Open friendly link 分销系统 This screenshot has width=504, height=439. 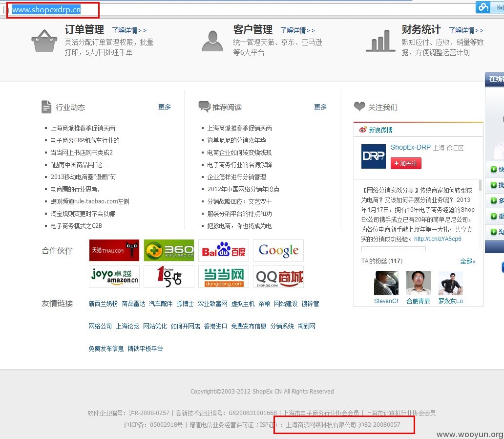[x=282, y=326]
